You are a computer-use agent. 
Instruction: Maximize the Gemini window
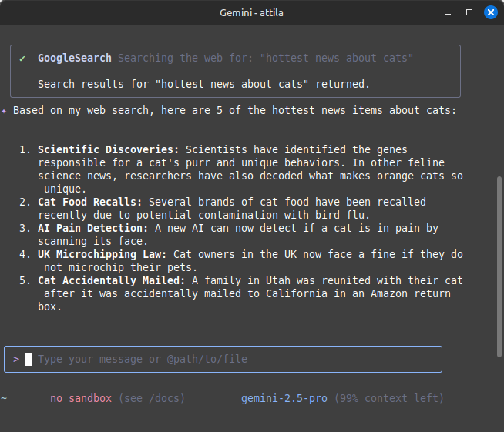pos(469,12)
